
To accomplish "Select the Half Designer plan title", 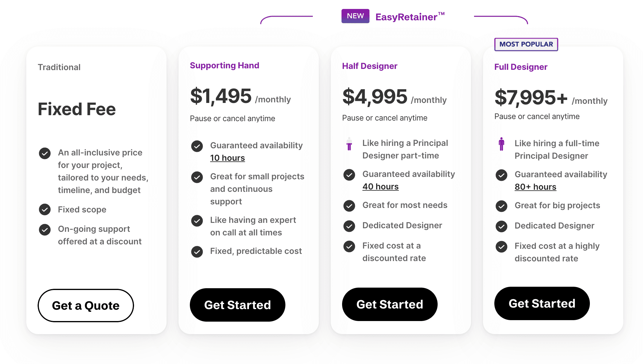I will (x=370, y=66).
